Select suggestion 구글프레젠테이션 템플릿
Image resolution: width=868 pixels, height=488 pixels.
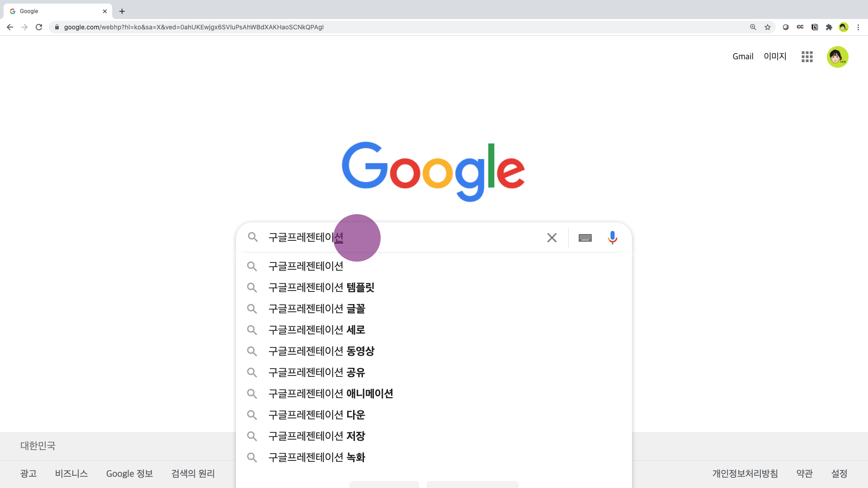pos(321,287)
